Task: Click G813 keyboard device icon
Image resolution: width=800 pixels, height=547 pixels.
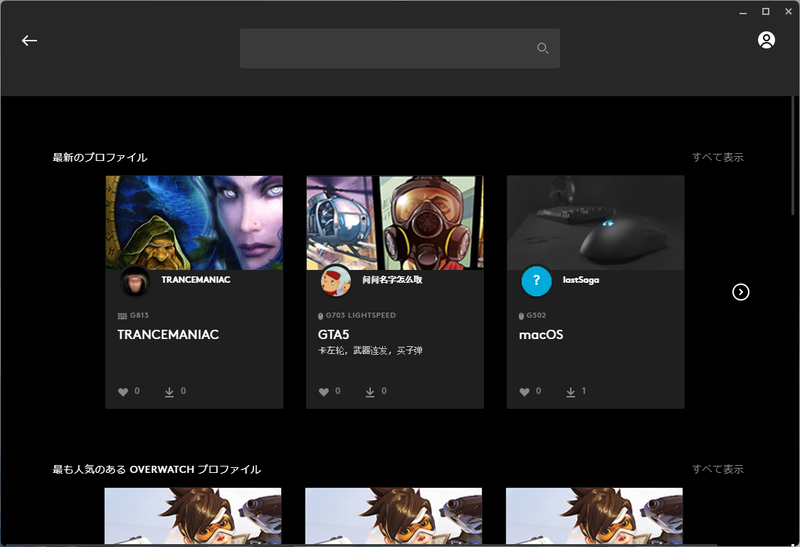Action: (x=122, y=316)
